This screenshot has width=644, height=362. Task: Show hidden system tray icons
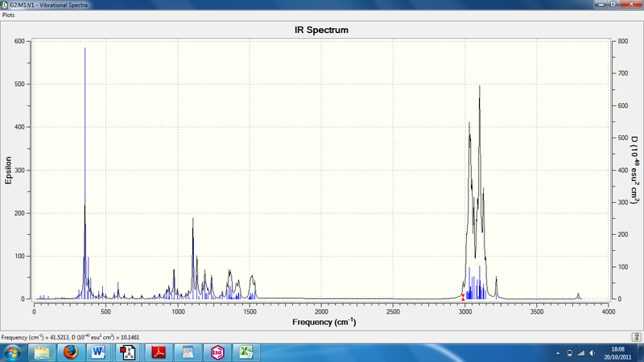(x=558, y=353)
